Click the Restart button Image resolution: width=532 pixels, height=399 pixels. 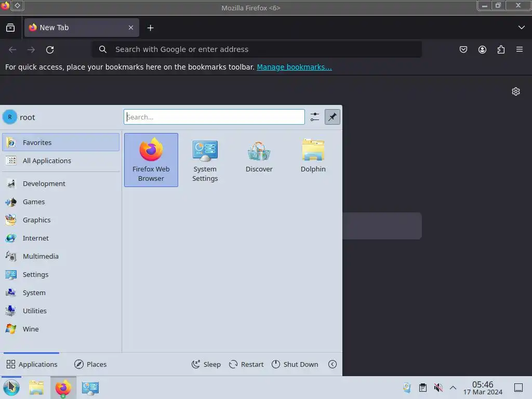click(x=246, y=364)
